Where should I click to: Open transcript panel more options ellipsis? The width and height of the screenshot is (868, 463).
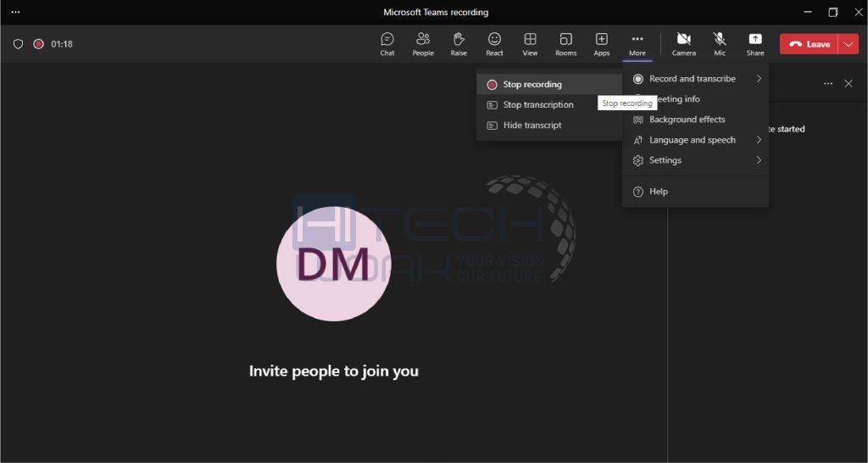tap(828, 84)
